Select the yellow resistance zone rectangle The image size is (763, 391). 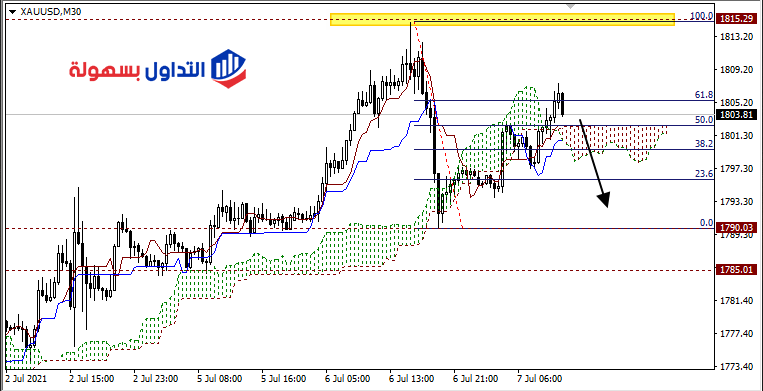(x=502, y=19)
